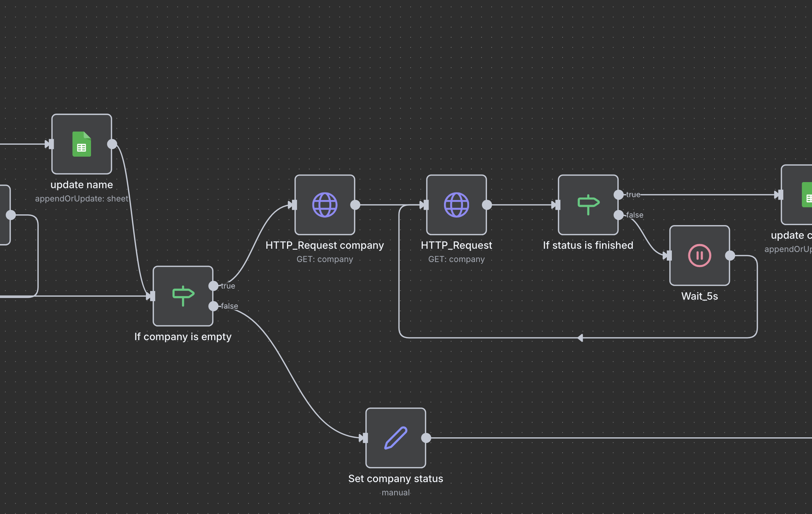Click true output of If company is empty

[213, 286]
